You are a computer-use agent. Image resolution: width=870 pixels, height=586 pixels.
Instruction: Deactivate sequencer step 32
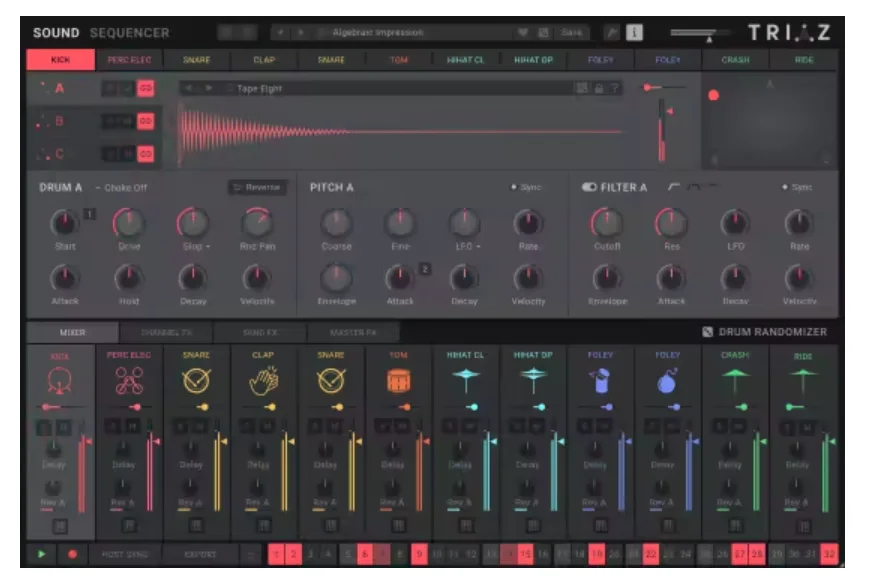point(829,554)
